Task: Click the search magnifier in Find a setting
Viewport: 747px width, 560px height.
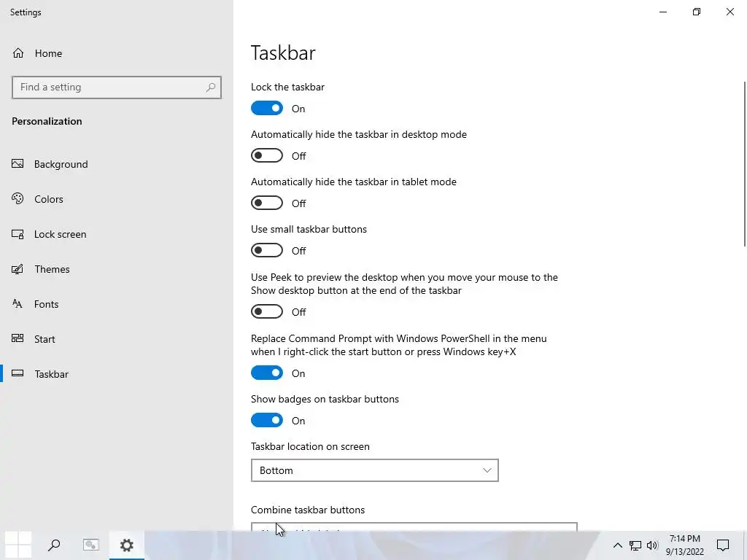Action: (211, 87)
